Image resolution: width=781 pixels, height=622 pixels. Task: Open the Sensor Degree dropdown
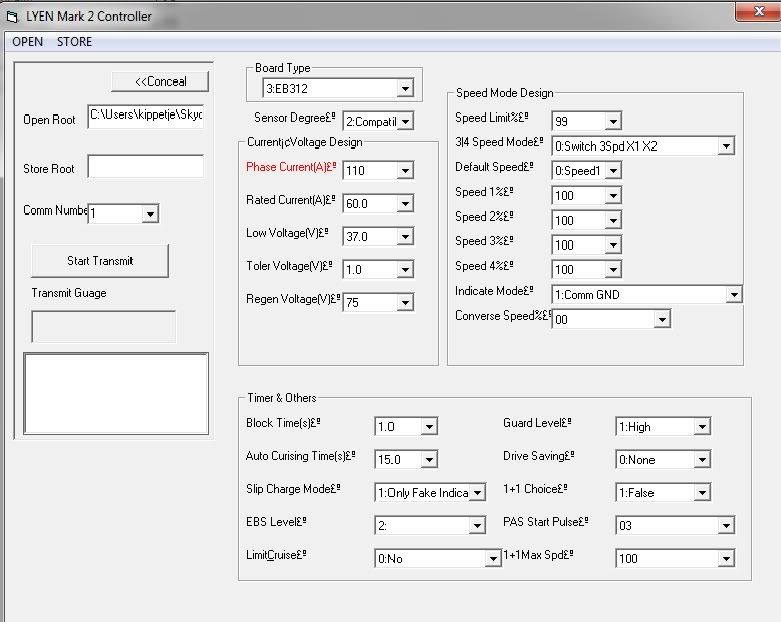point(404,122)
